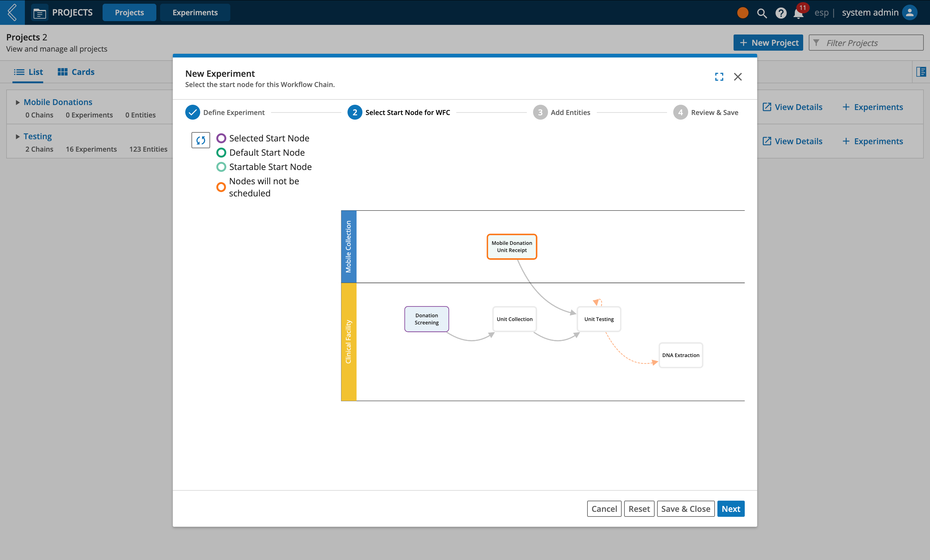
Task: Click the 'Define Experiment' step label
Action: pyautogui.click(x=234, y=112)
